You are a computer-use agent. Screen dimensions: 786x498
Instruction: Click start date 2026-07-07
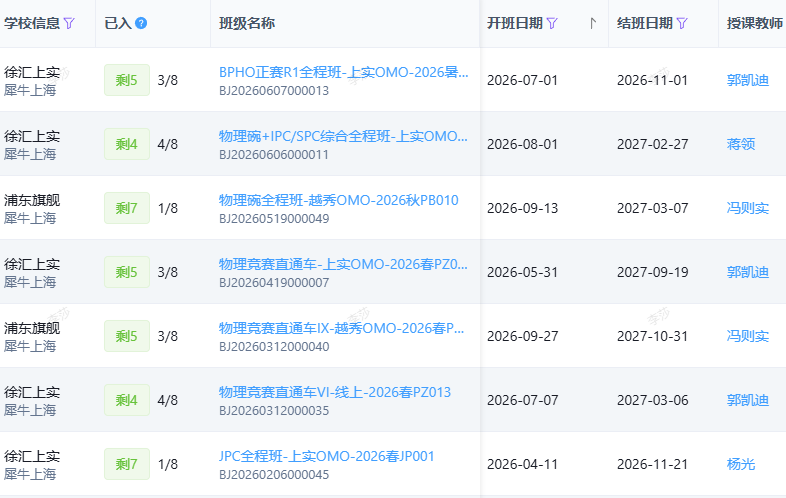(x=522, y=400)
